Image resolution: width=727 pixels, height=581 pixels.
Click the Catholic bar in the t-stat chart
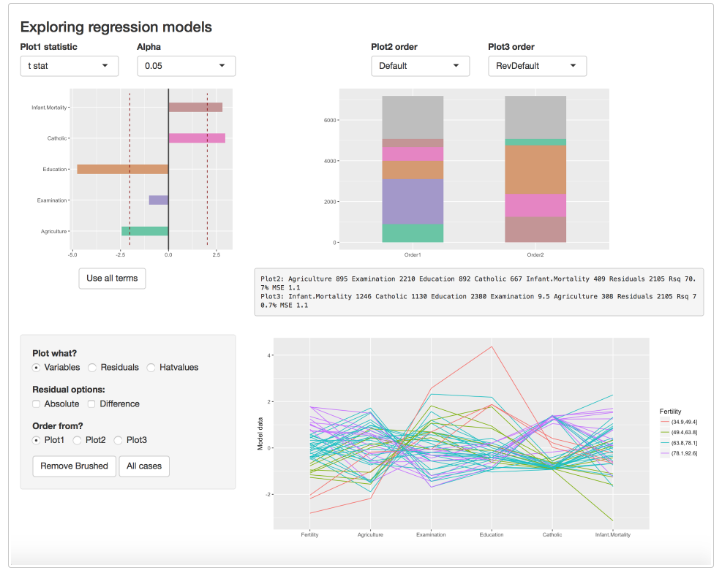click(x=196, y=138)
